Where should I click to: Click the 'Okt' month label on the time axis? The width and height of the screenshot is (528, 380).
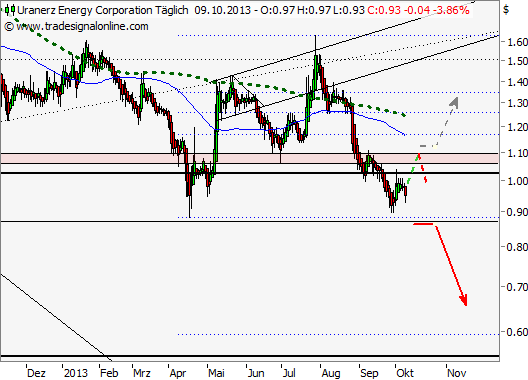click(405, 373)
